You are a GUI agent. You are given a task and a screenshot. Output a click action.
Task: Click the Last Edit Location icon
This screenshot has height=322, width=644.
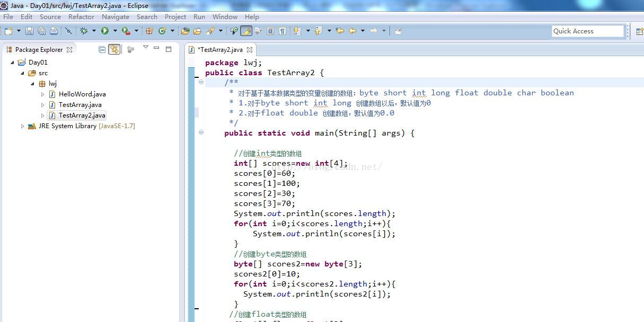tap(340, 31)
